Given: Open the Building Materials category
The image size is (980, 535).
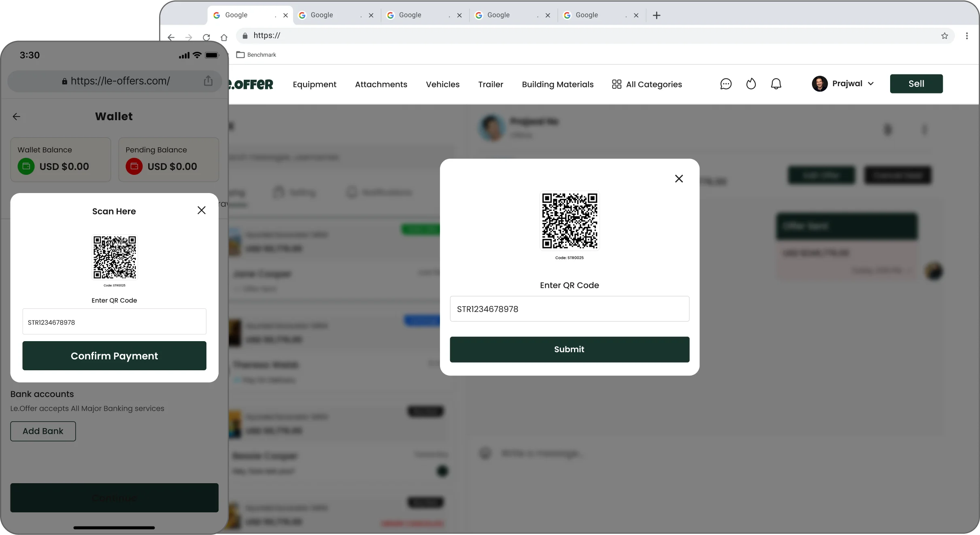Looking at the screenshot, I should click(x=557, y=84).
